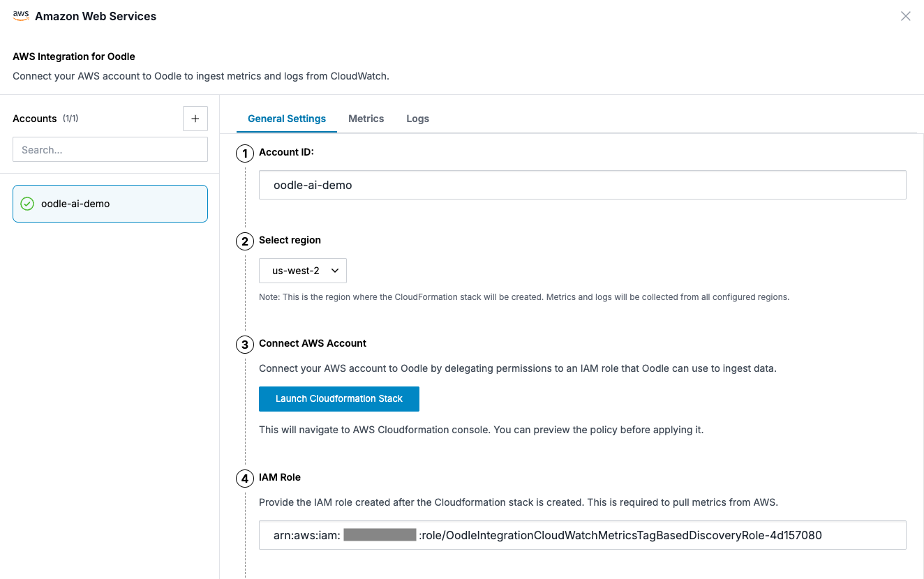Click the step 3 circle marker

[245, 345]
